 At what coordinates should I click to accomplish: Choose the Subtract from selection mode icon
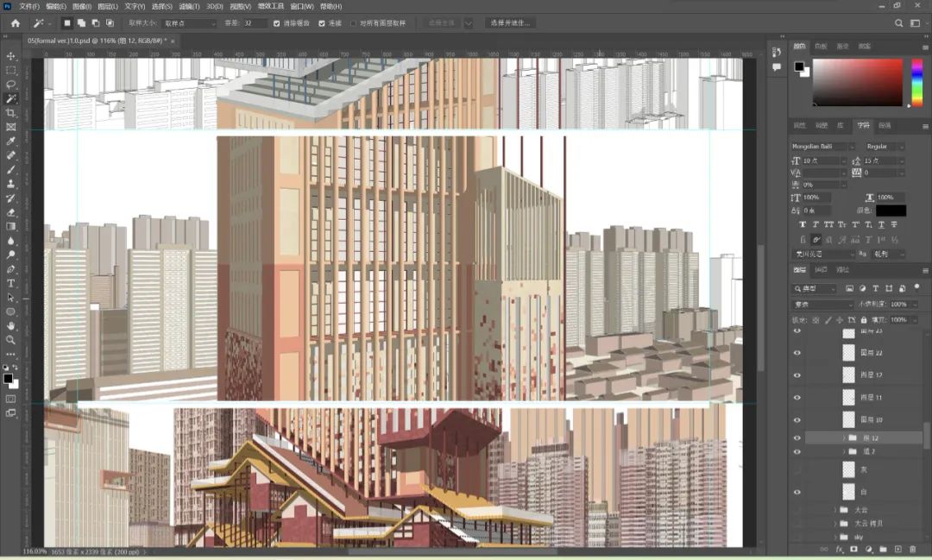[96, 23]
